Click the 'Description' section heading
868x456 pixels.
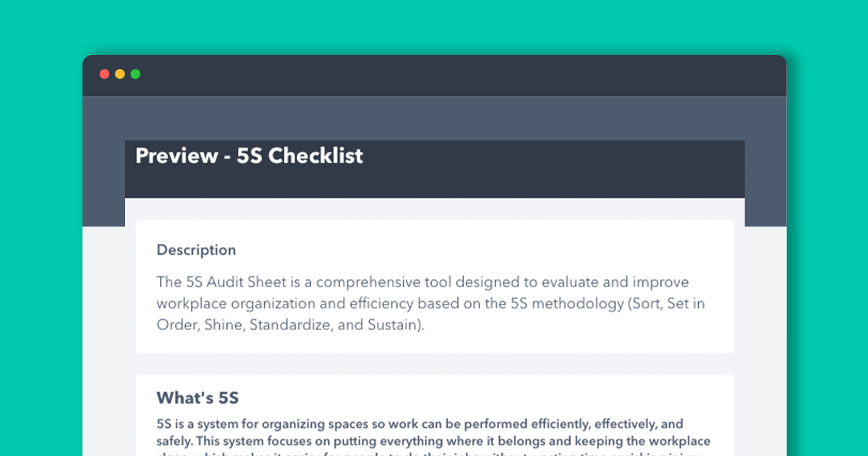[196, 250]
